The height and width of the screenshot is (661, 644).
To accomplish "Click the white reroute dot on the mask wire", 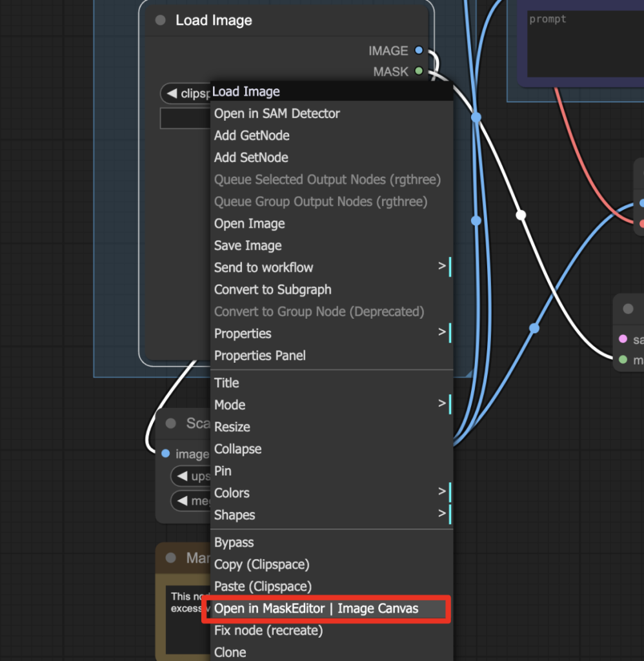I will tap(521, 215).
